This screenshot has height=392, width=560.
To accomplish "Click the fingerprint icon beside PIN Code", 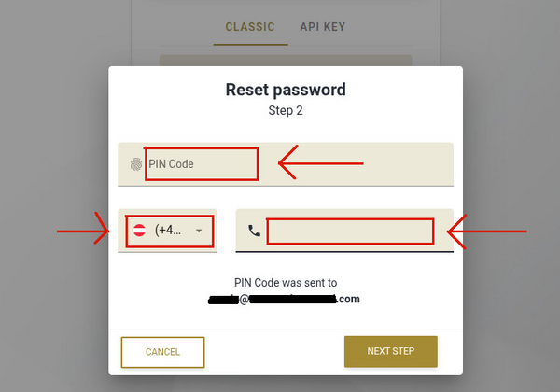I will click(136, 164).
